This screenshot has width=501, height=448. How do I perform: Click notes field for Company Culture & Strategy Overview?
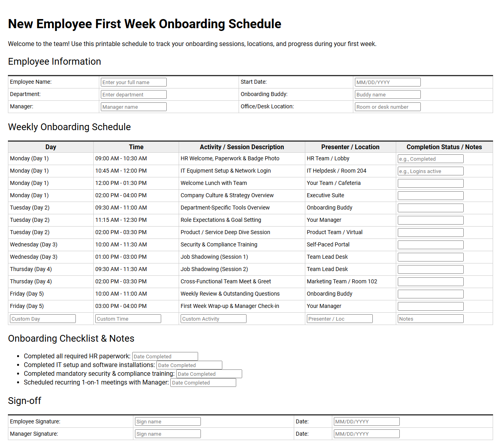[x=431, y=196]
